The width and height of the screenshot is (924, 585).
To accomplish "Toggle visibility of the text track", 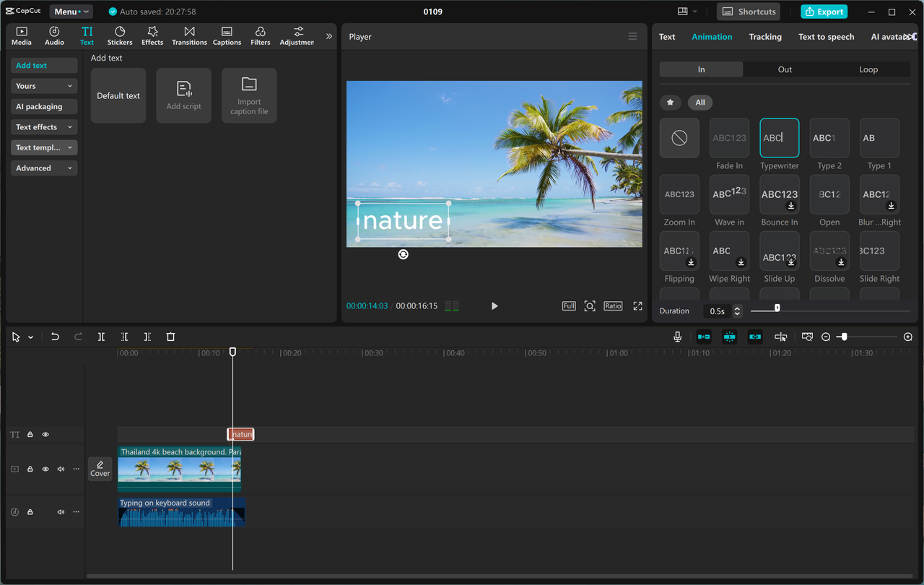I will 45,434.
